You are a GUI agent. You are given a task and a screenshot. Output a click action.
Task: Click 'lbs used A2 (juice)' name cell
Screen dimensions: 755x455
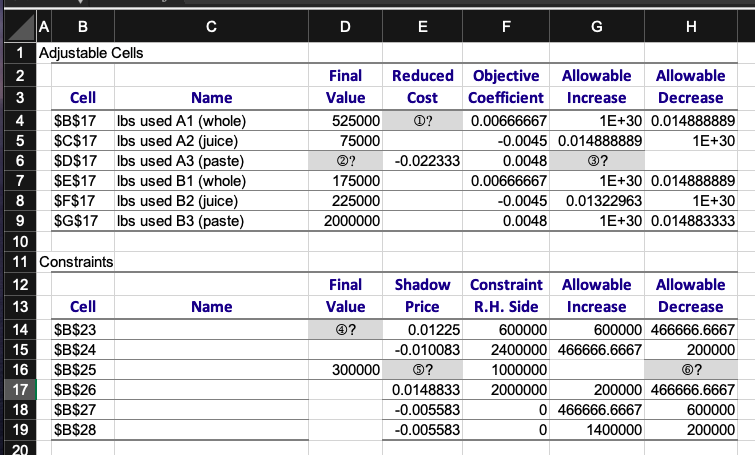tap(211, 141)
